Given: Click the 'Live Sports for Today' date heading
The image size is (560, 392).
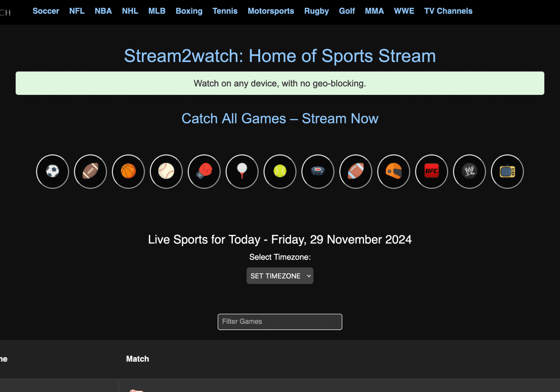Looking at the screenshot, I should click(x=280, y=239).
